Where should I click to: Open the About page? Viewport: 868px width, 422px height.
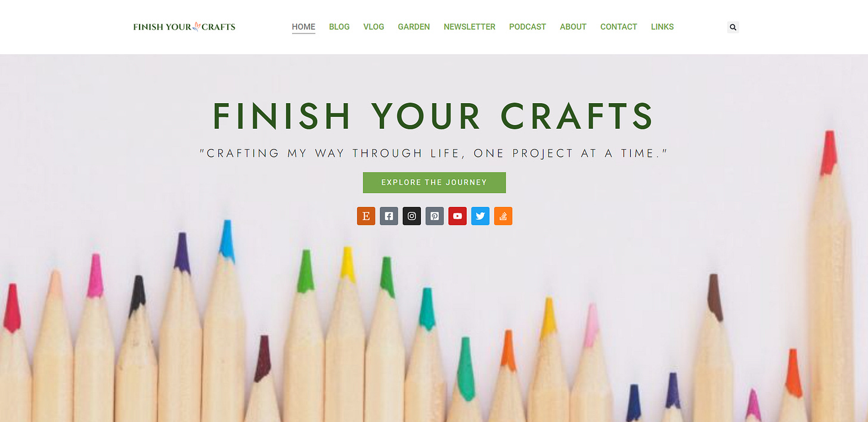pyautogui.click(x=573, y=27)
